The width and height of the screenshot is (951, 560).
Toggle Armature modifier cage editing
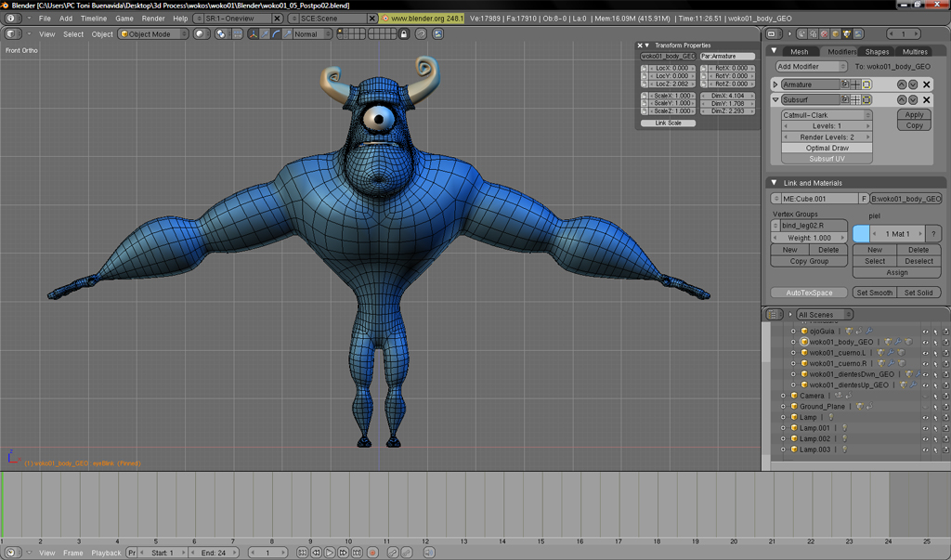[866, 85]
